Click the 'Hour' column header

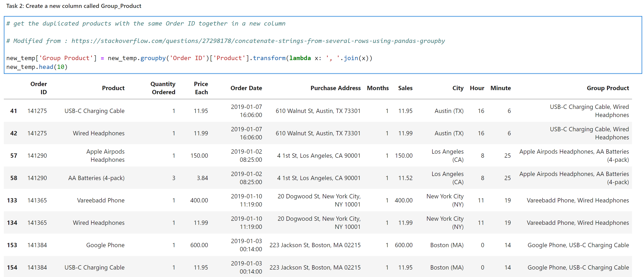[477, 88]
